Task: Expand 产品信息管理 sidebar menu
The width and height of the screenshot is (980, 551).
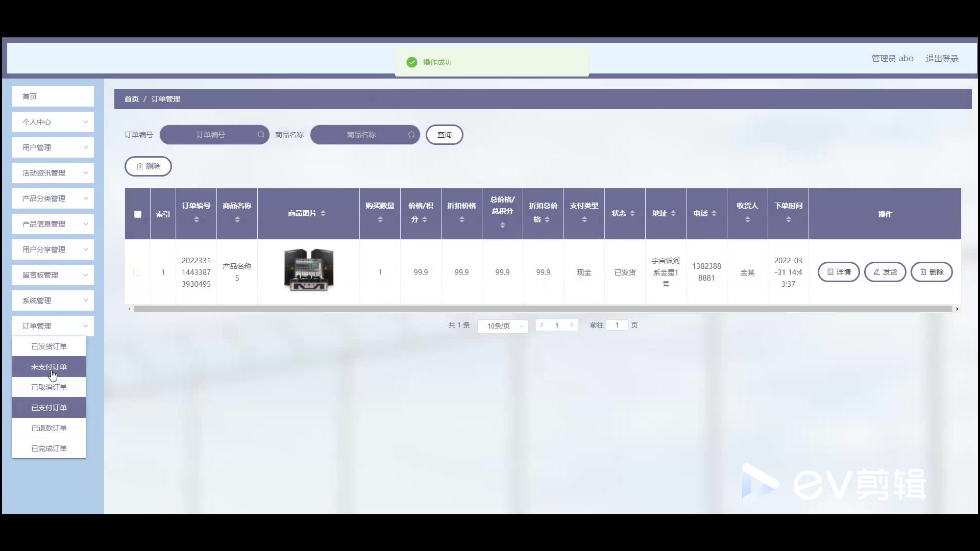Action: tap(53, 224)
